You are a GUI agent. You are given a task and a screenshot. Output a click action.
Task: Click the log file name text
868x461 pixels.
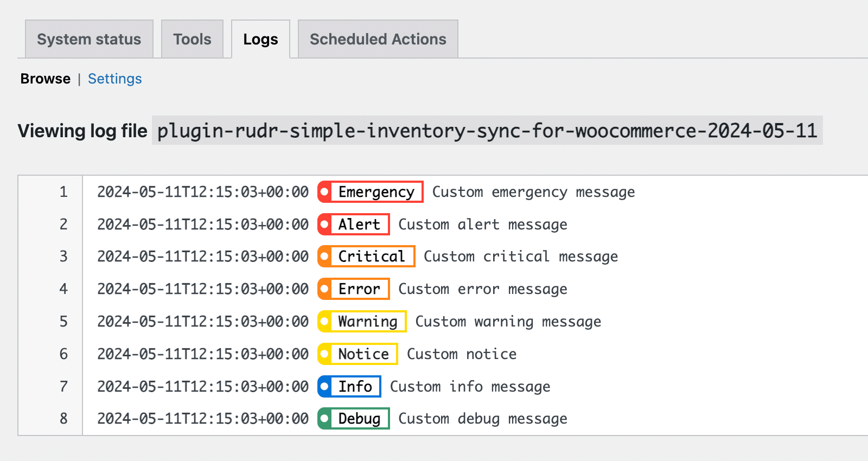coord(487,131)
